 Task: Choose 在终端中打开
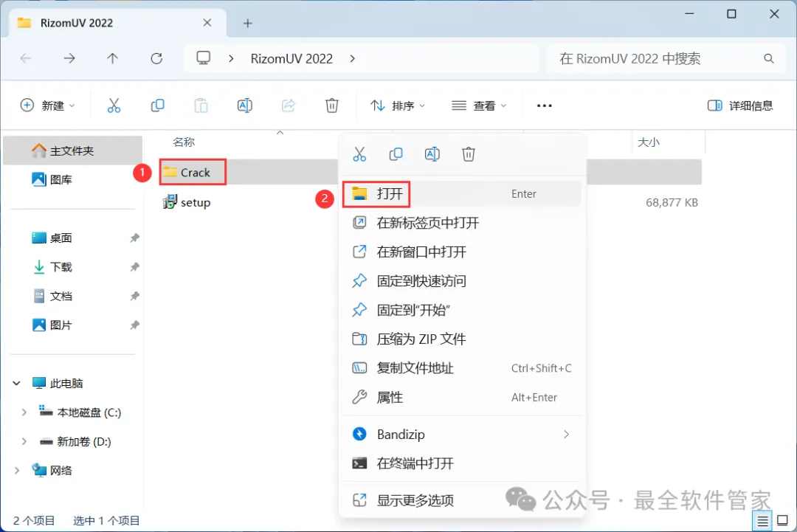click(461, 463)
